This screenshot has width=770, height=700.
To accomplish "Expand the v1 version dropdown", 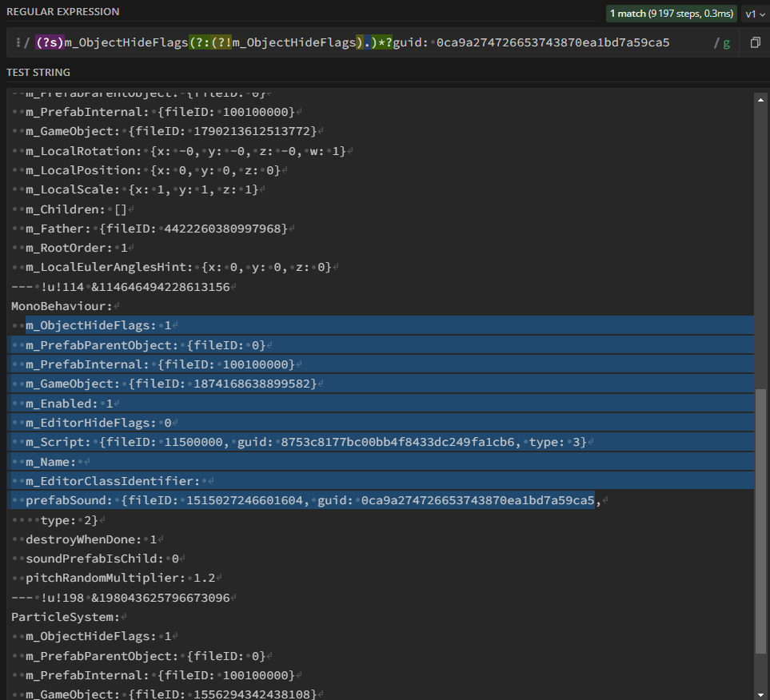I will 755,14.
